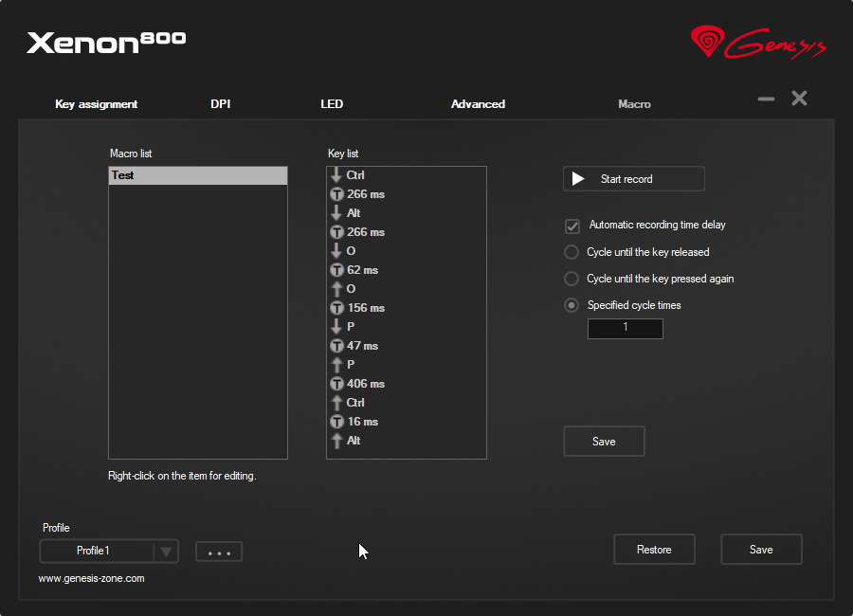853x616 pixels.
Task: Click the Profile1 combo box text
Action: tap(93, 551)
